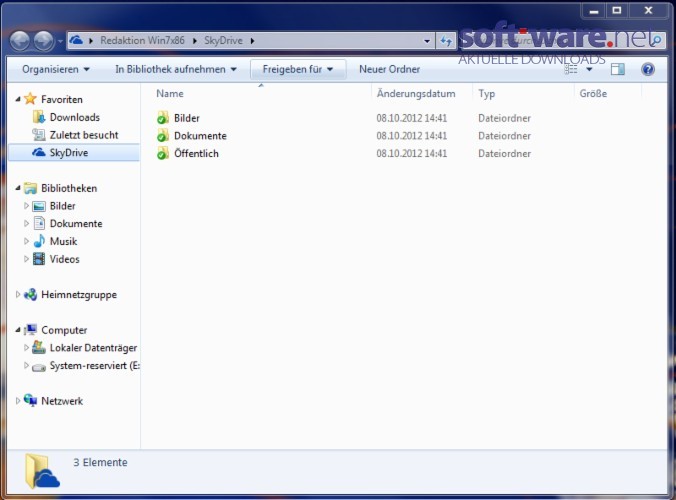Expand Lokaler Datenträger drive
The width and height of the screenshot is (676, 500).
tap(26, 347)
